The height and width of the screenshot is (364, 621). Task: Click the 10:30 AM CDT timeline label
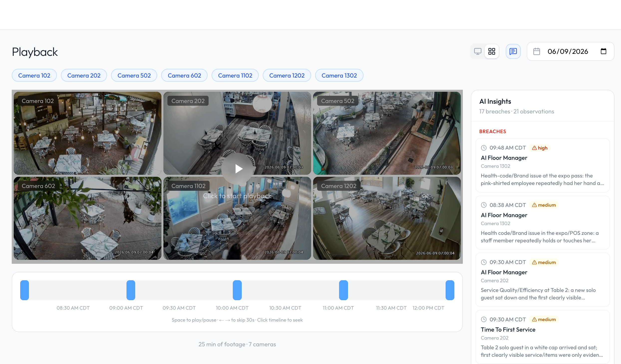pyautogui.click(x=285, y=308)
